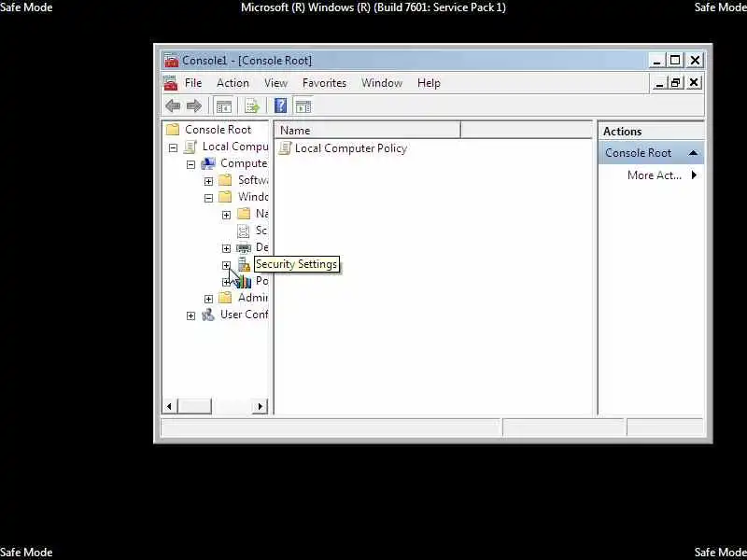Click the Policy-based QoS chart icon
This screenshot has height=560, width=747.
click(x=244, y=282)
